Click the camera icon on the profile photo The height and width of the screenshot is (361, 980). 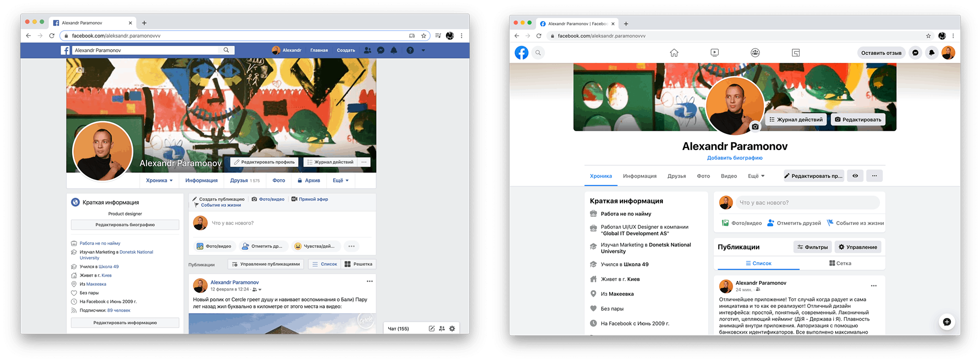[x=755, y=127]
